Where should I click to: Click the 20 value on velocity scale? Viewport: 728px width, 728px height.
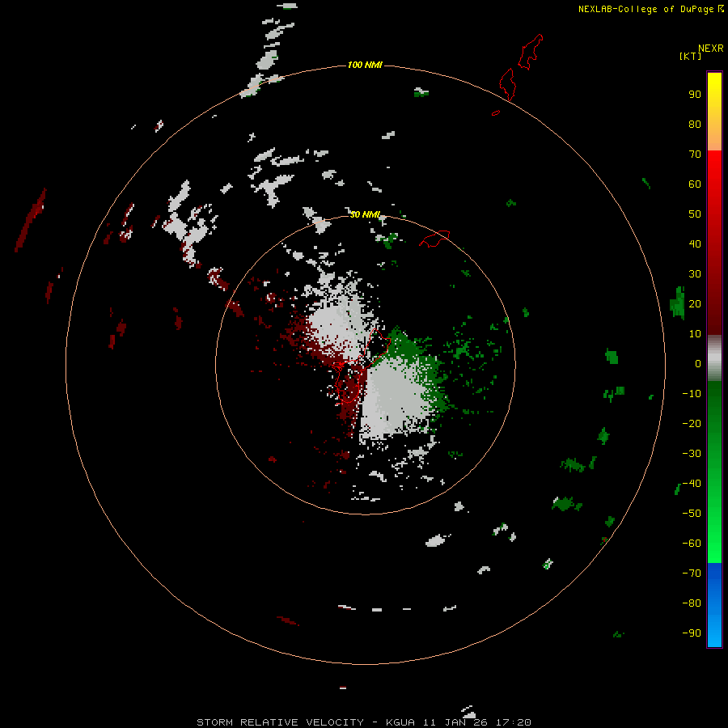[695, 303]
